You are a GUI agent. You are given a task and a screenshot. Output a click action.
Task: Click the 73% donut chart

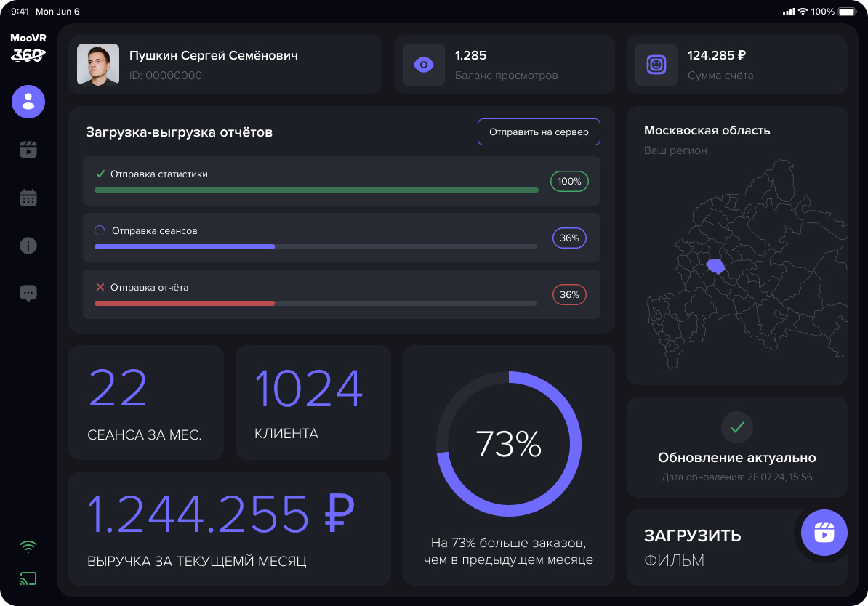click(509, 444)
